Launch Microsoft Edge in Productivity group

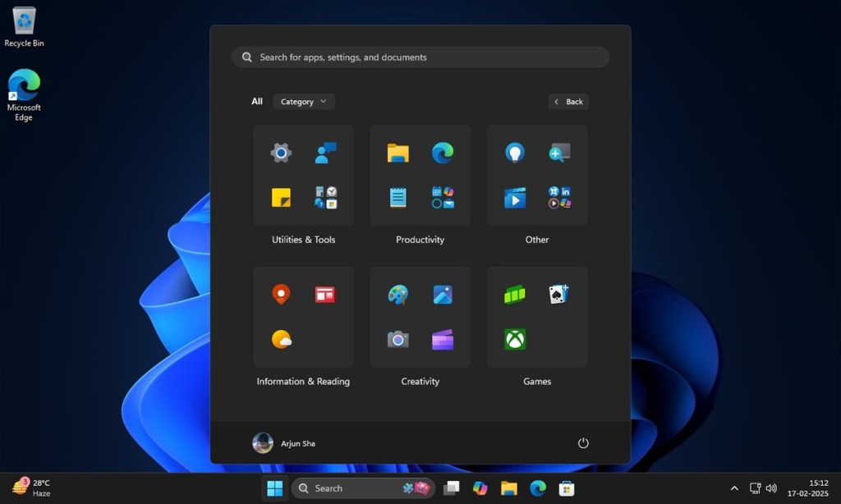click(x=443, y=153)
